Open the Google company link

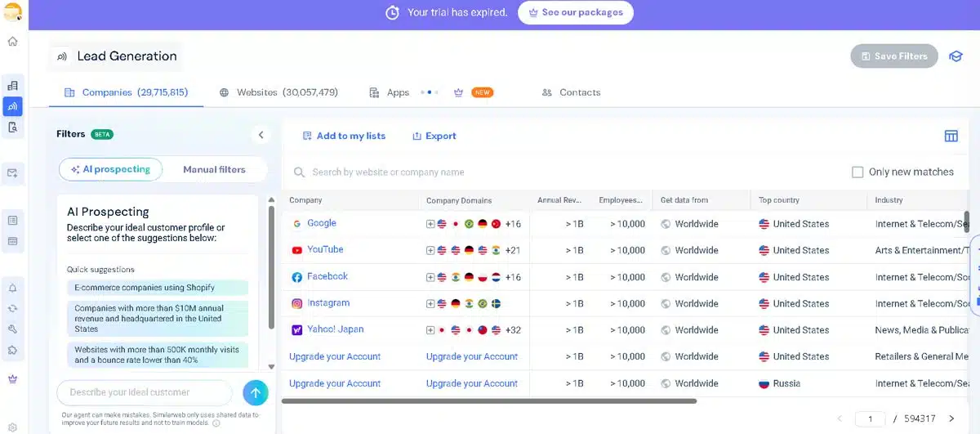pyautogui.click(x=322, y=223)
